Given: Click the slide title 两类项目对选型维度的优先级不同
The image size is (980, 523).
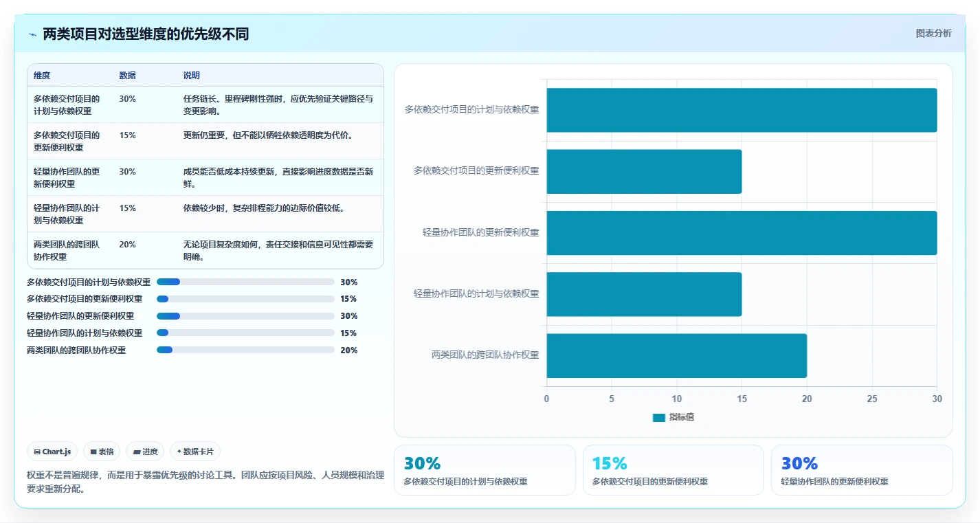Looking at the screenshot, I should pos(146,34).
